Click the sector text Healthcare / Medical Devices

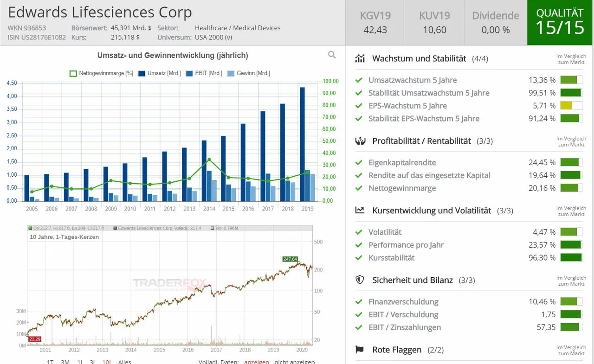(238, 28)
